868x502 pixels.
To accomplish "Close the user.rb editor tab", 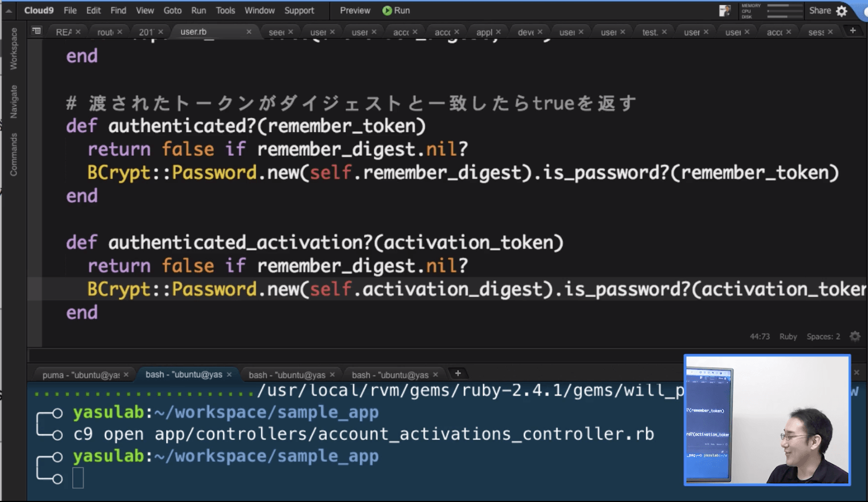I will [249, 32].
